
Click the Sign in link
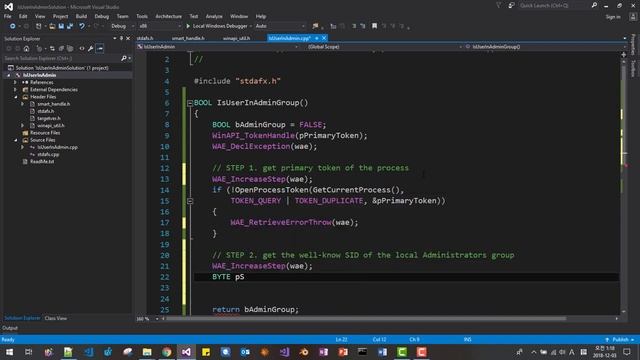(613, 17)
